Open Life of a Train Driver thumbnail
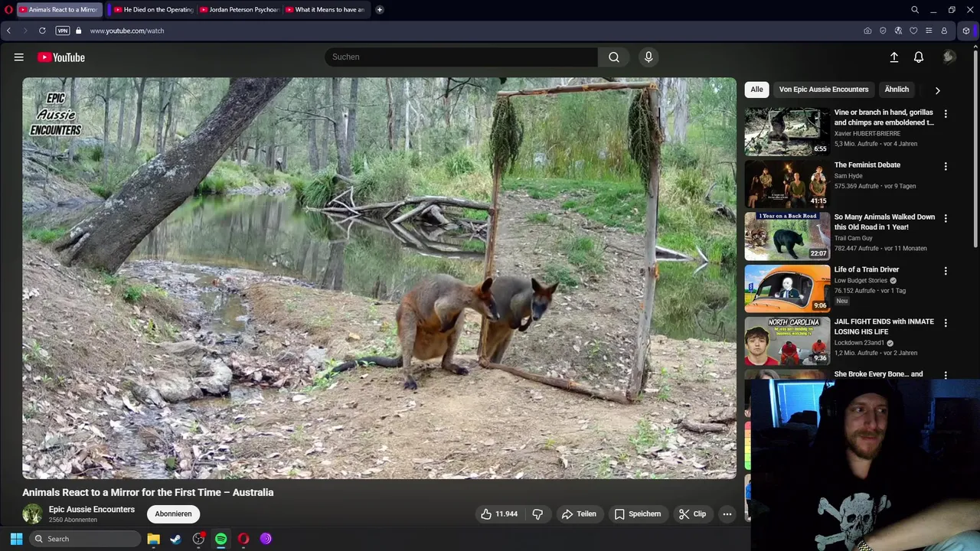 pos(787,289)
